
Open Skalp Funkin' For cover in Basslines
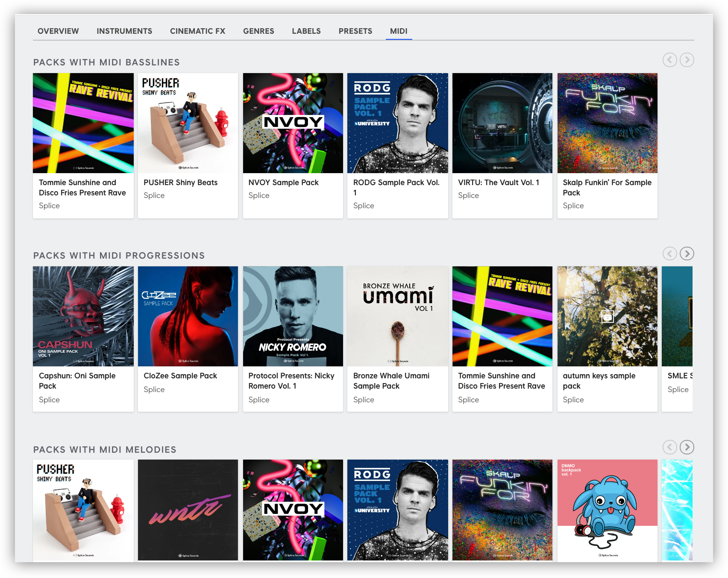pos(608,123)
